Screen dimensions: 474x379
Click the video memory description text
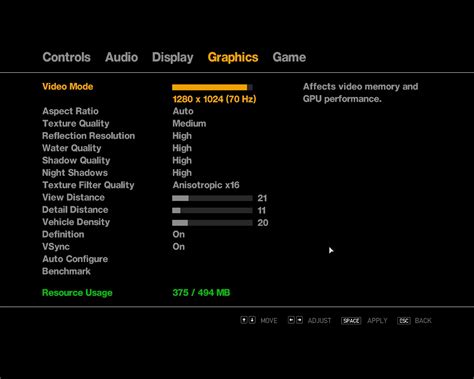360,93
